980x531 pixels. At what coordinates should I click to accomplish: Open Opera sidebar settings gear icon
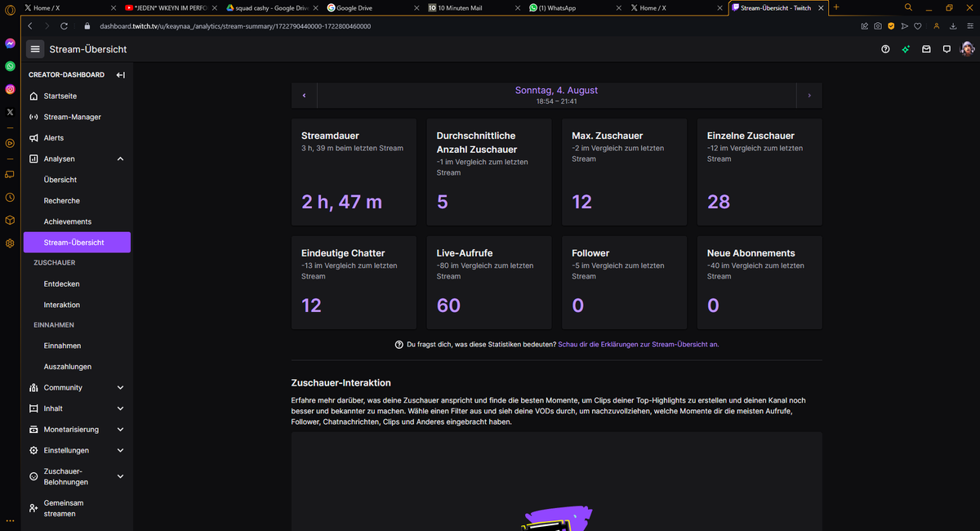[x=10, y=243]
